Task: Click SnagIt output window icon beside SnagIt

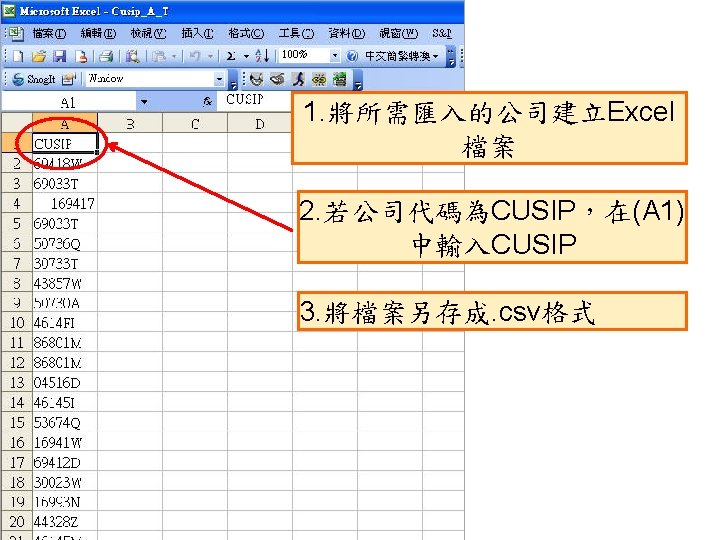Action: coord(68,79)
